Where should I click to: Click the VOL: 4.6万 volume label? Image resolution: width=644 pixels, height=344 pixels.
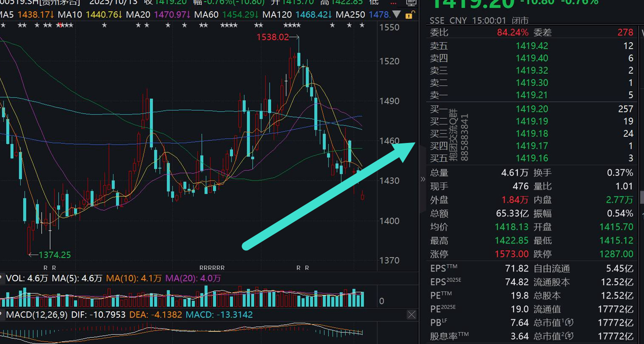(x=27, y=278)
